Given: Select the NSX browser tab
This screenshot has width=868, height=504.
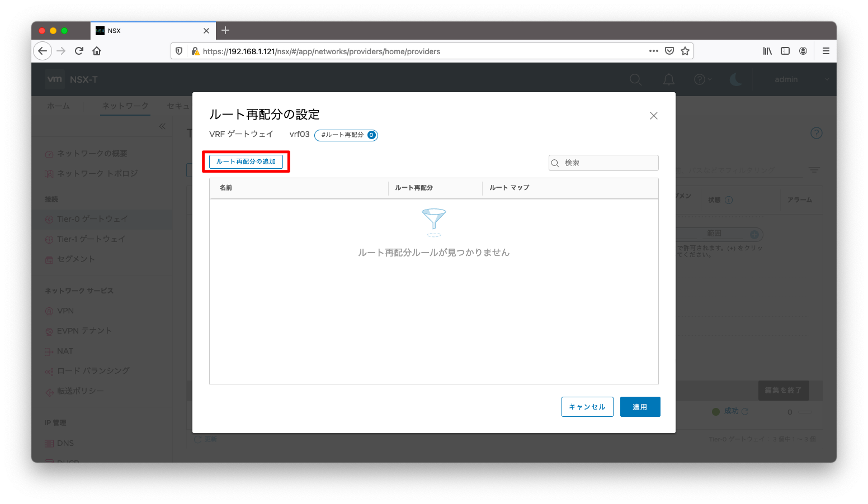Looking at the screenshot, I should tap(153, 31).
